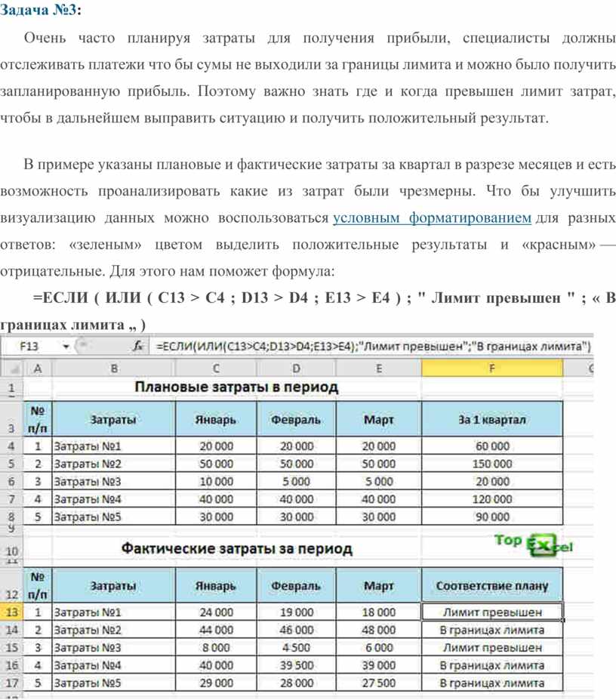Image resolution: width=616 pixels, height=700 pixels.
Task: Open the «условным форматированием» hyperlink
Action: coord(432,218)
